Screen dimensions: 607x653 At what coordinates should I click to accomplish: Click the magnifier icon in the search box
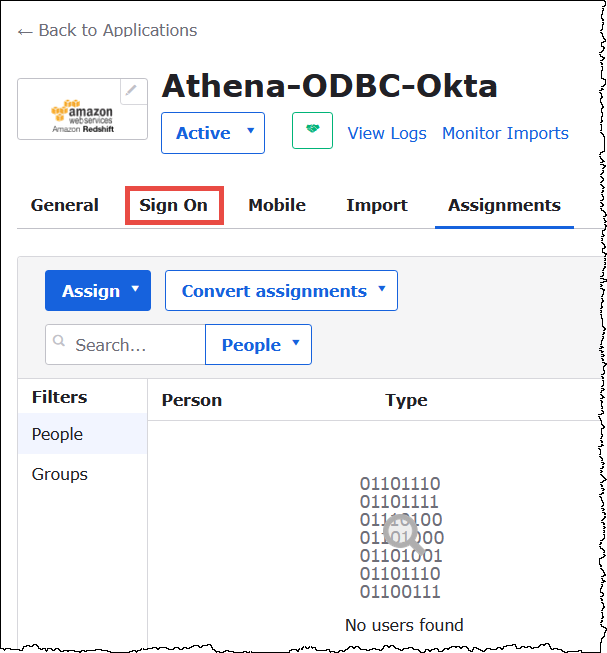click(x=60, y=345)
